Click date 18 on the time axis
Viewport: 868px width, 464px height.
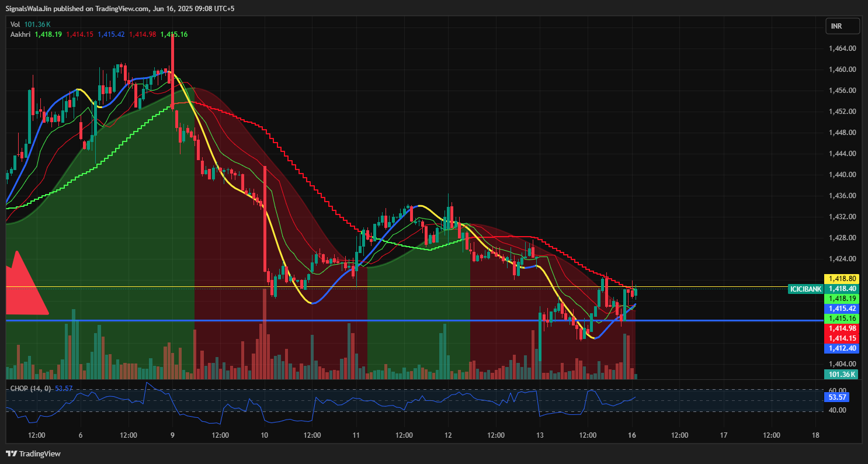click(816, 435)
